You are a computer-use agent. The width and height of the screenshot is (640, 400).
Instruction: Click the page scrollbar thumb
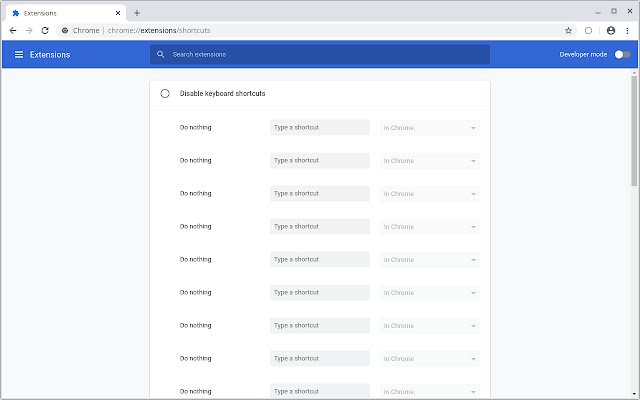[634, 130]
